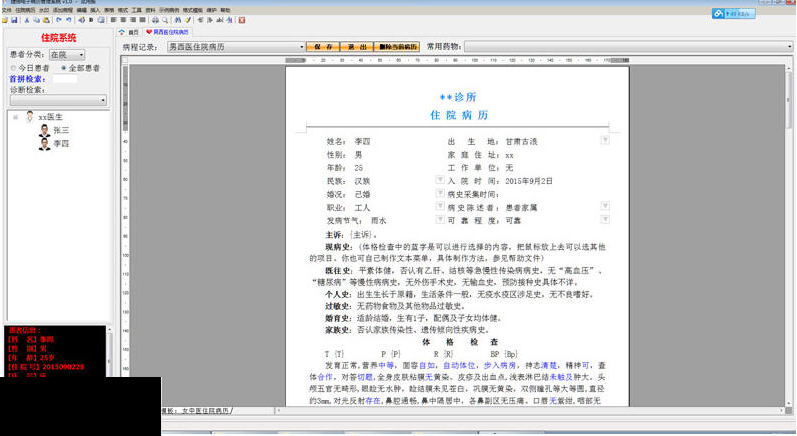797x436 pixels.
Task: Click the align right toolbar icon
Action: point(133,20)
